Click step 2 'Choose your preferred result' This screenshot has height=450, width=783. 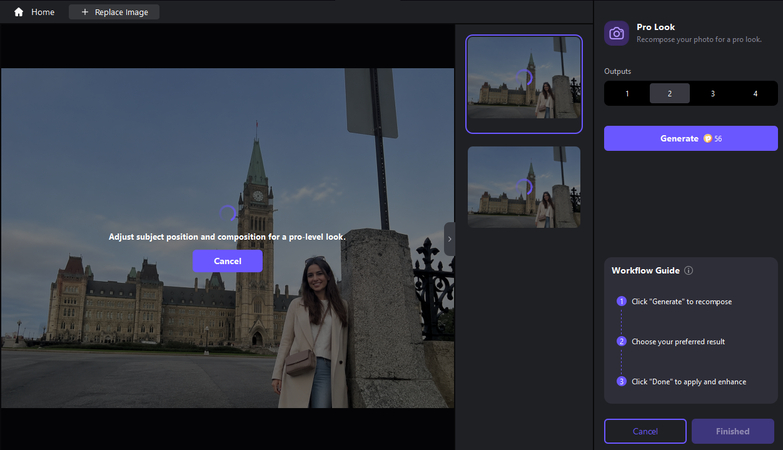coord(678,342)
